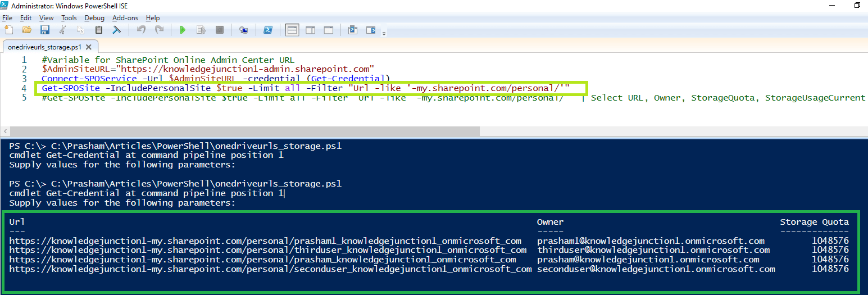Click owner seconduser@knowledgejunction1.onmicrosoft.com
The width and height of the screenshot is (868, 295).
(x=656, y=269)
